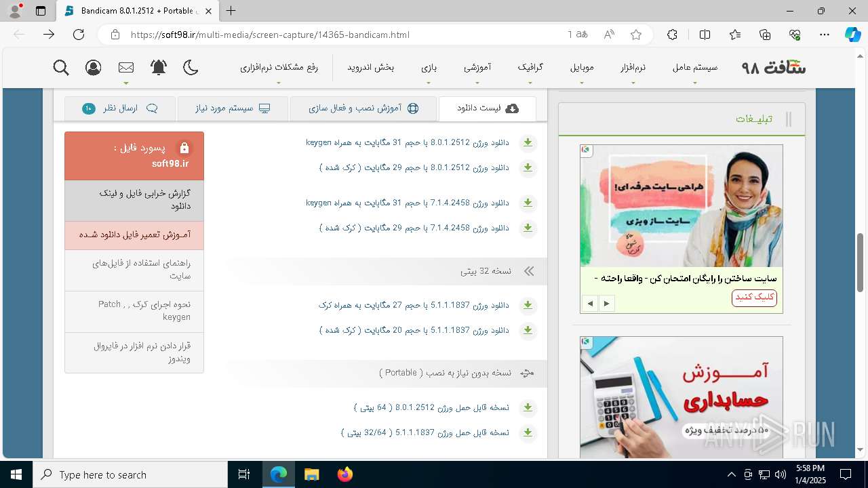Open قرار دادن نرم افزار در فایروال ویندوز

[x=134, y=352]
